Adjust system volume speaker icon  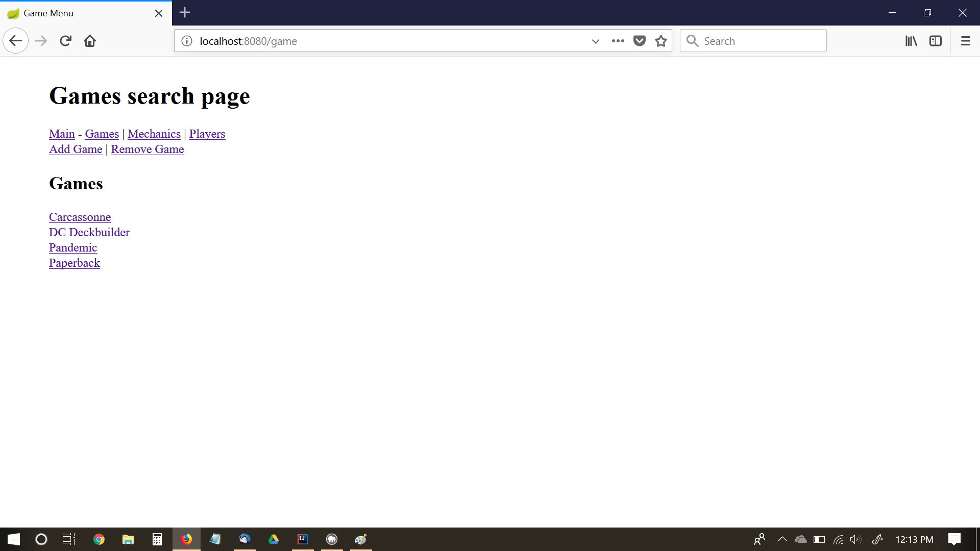pyautogui.click(x=855, y=539)
